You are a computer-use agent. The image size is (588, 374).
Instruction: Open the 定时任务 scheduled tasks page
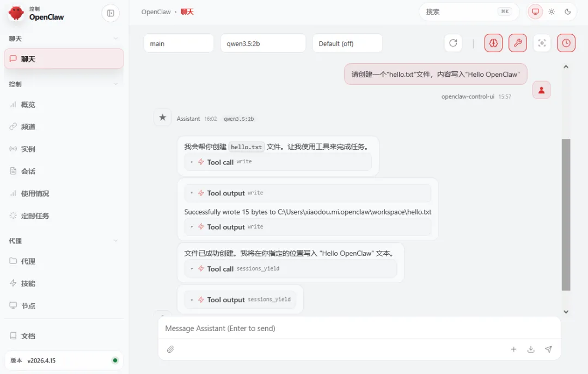[64, 216]
